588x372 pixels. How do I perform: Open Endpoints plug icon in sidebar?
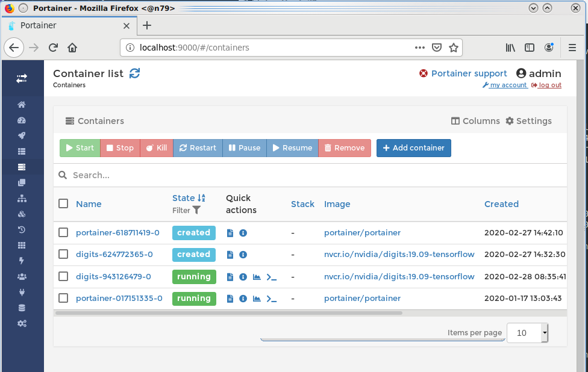click(22, 292)
